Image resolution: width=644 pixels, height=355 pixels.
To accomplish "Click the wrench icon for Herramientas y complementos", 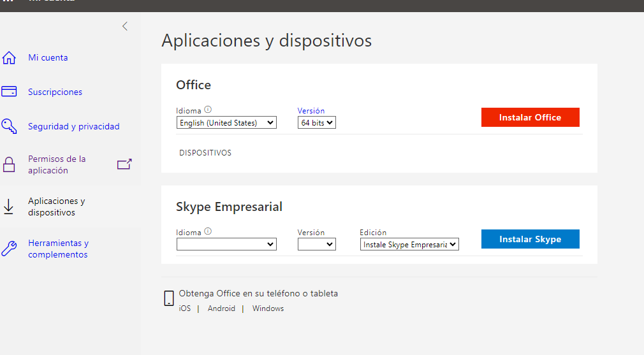I will (x=9, y=249).
